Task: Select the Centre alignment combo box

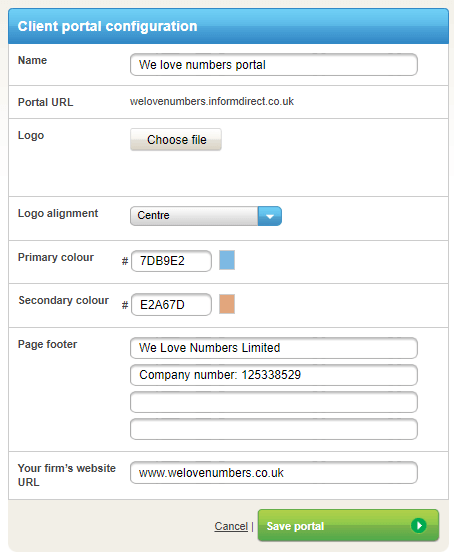Action: coord(206,216)
